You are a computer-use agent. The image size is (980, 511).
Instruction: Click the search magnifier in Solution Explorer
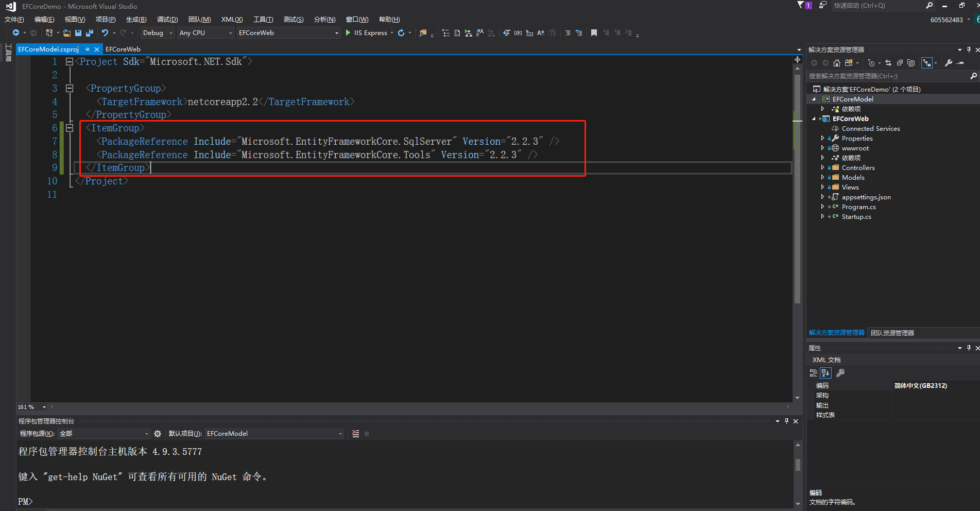973,76
